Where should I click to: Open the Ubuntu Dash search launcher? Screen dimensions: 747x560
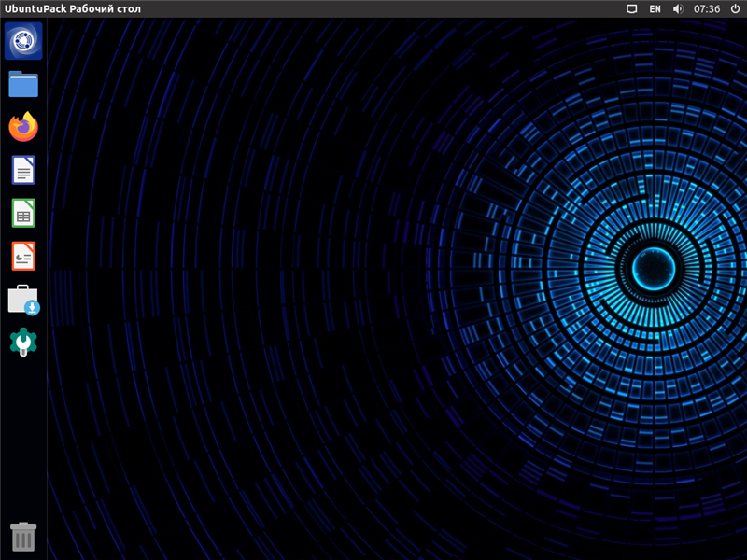23,41
